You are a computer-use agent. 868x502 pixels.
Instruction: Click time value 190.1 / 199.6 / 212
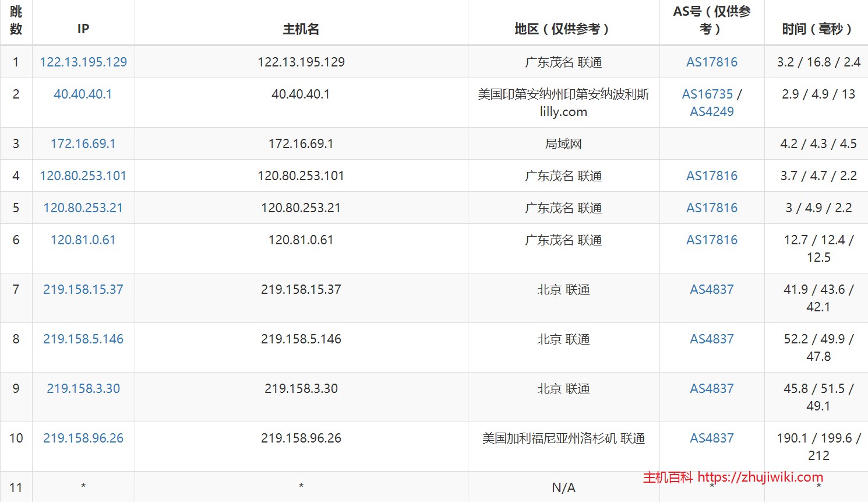818,447
